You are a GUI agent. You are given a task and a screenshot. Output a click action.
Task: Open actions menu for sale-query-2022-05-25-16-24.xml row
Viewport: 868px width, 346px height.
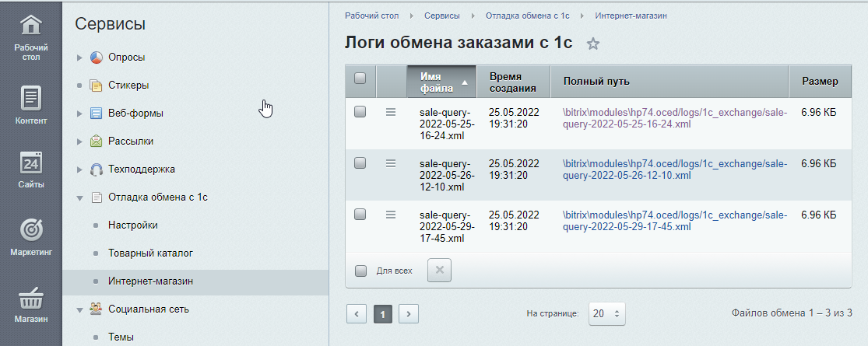tap(391, 112)
